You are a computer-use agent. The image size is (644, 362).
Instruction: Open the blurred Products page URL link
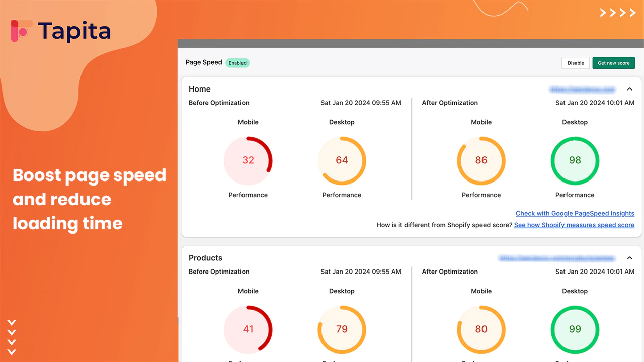[556, 258]
